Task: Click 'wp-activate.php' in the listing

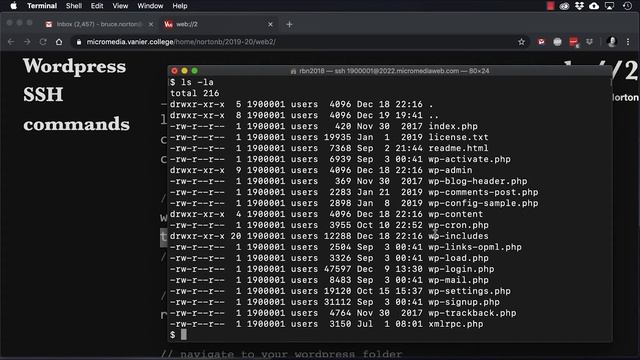Action: coord(469,160)
